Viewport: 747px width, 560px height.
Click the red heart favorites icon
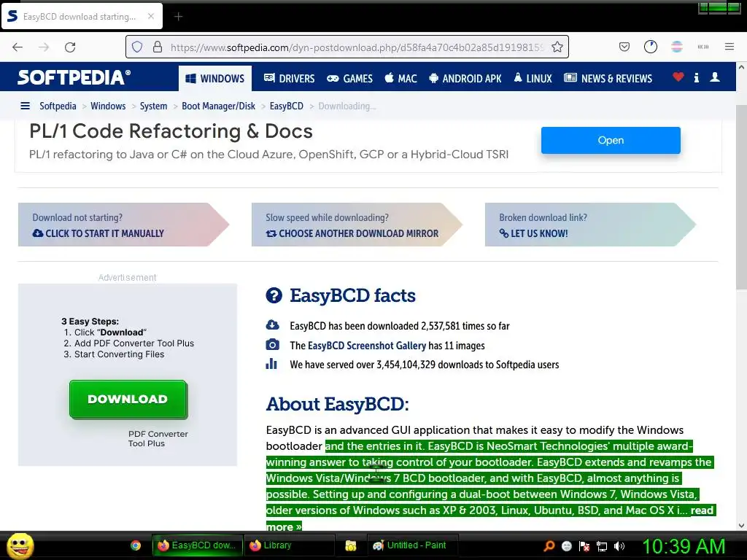tap(678, 77)
